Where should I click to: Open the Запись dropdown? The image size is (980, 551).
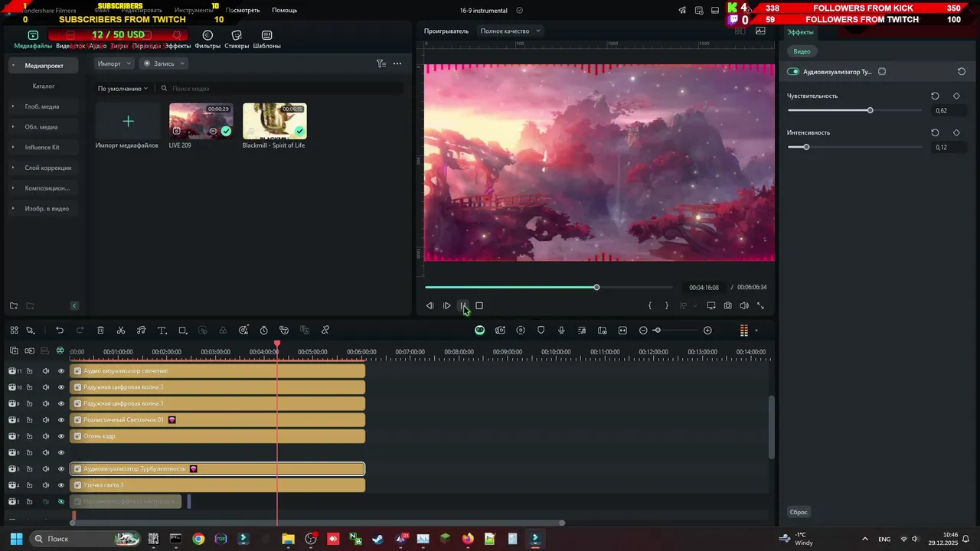[162, 64]
